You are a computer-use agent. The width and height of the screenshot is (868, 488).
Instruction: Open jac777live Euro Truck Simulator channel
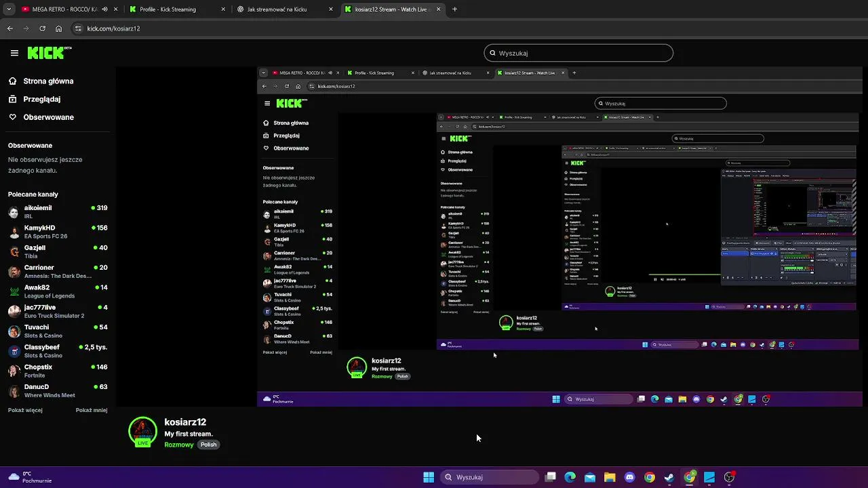tap(58, 311)
